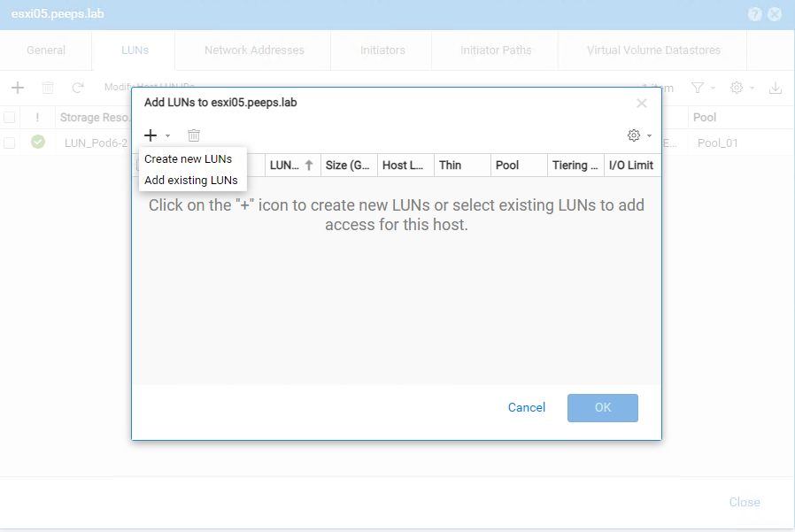The height and width of the screenshot is (532, 795).
Task: Toggle the select-all checkbox in LUNs table
Action: tap(9, 118)
